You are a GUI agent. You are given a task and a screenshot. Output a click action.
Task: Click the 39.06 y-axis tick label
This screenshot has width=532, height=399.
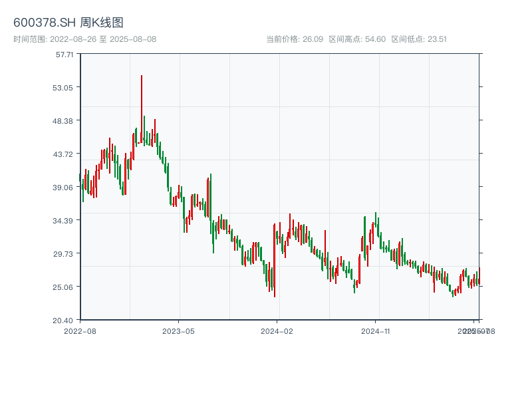[x=65, y=188]
